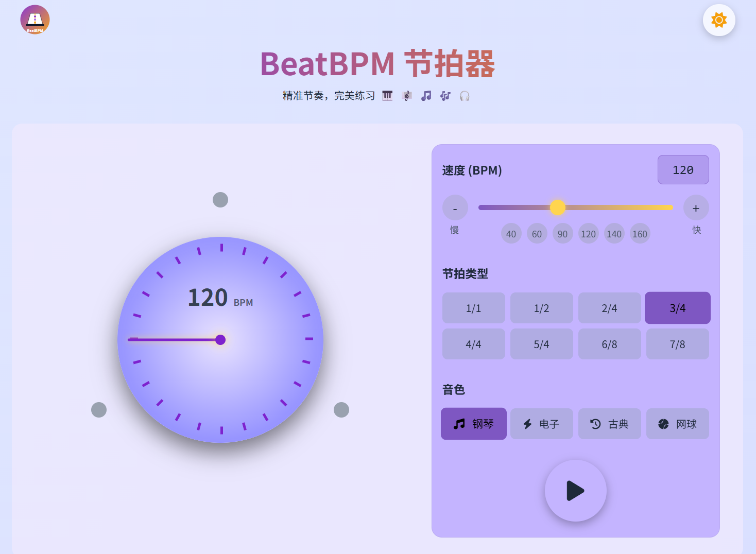This screenshot has height=554, width=756.
Task: Click the minus button to slow tempo
Action: click(455, 207)
